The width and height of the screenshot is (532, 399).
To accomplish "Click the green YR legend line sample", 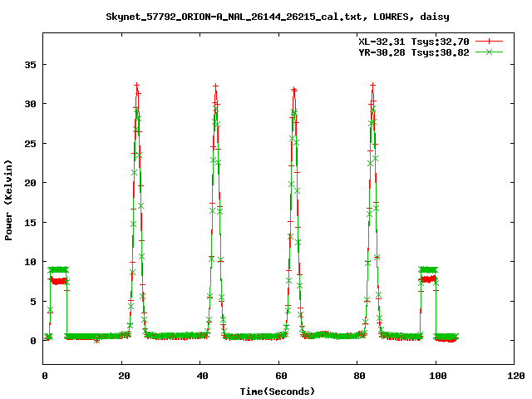I will [x=489, y=52].
